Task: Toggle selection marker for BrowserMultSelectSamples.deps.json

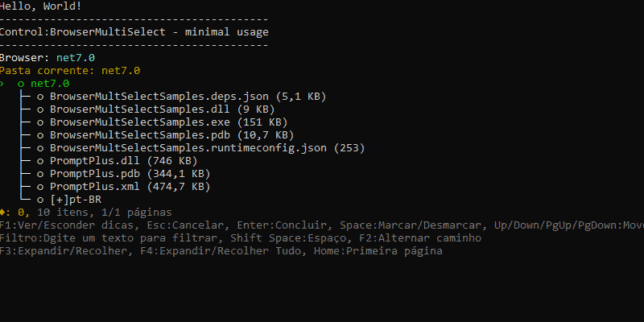Action: pyautogui.click(x=40, y=97)
